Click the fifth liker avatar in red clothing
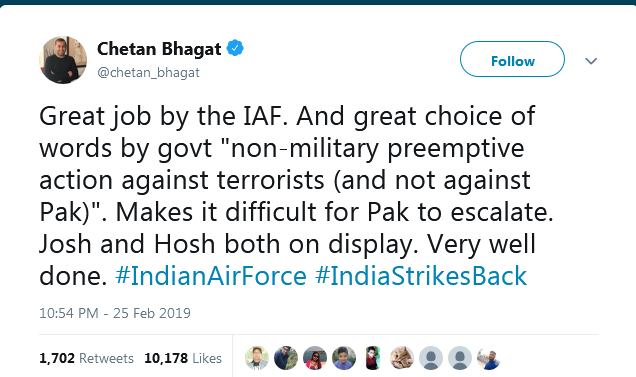Image resolution: width=636 pixels, height=377 pixels. pos(373,358)
